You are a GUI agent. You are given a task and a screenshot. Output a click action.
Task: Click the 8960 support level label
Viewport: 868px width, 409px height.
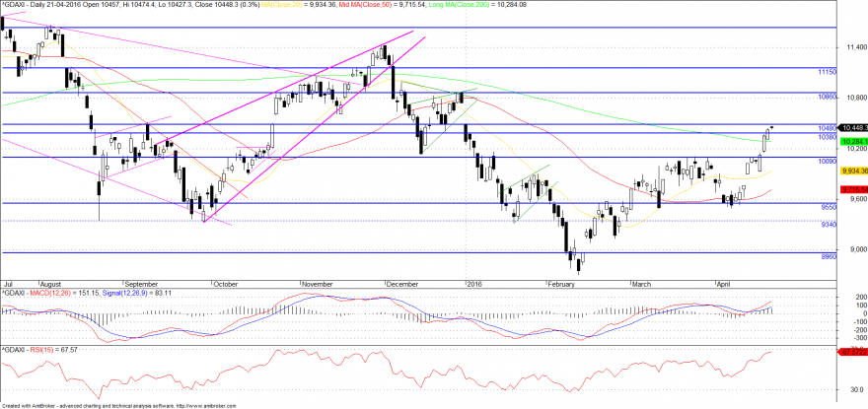[829, 257]
